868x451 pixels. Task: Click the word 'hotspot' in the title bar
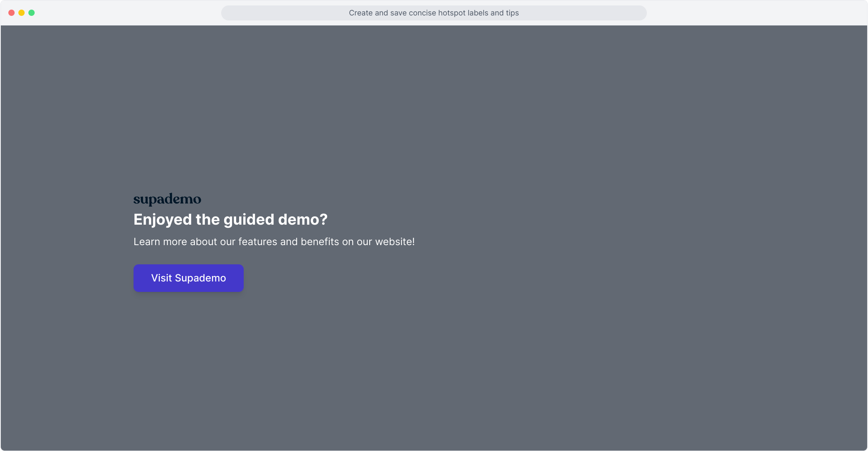coord(452,13)
